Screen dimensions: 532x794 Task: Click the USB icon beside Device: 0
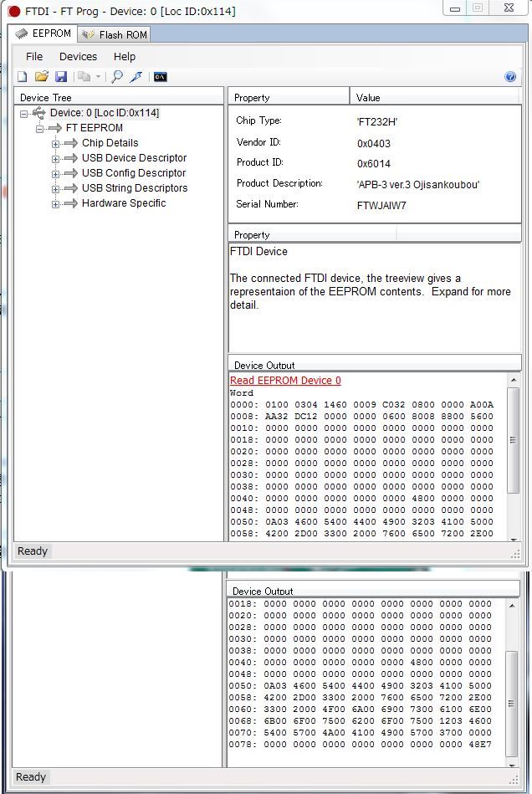(x=39, y=113)
